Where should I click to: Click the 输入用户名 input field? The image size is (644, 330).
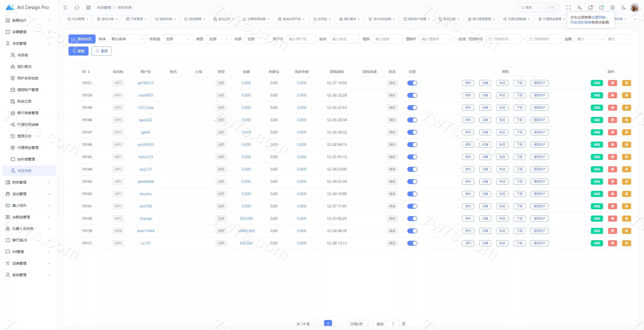tap(301, 39)
